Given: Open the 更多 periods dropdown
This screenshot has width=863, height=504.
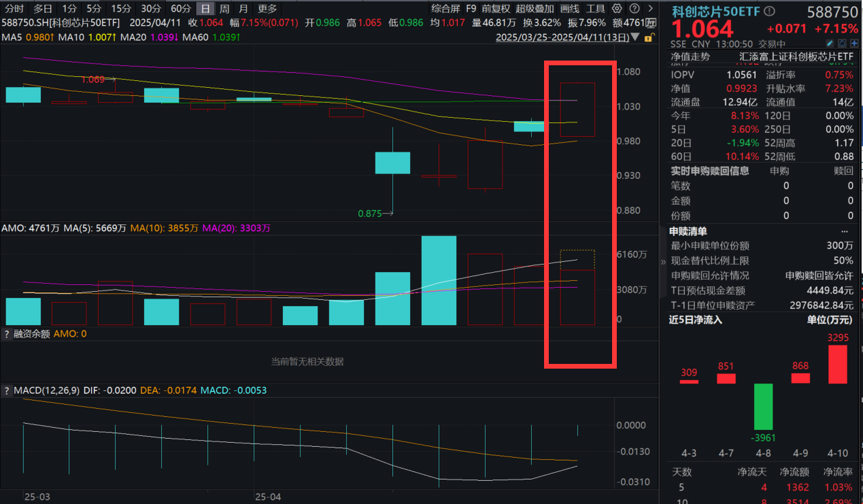Looking at the screenshot, I should (268, 9).
